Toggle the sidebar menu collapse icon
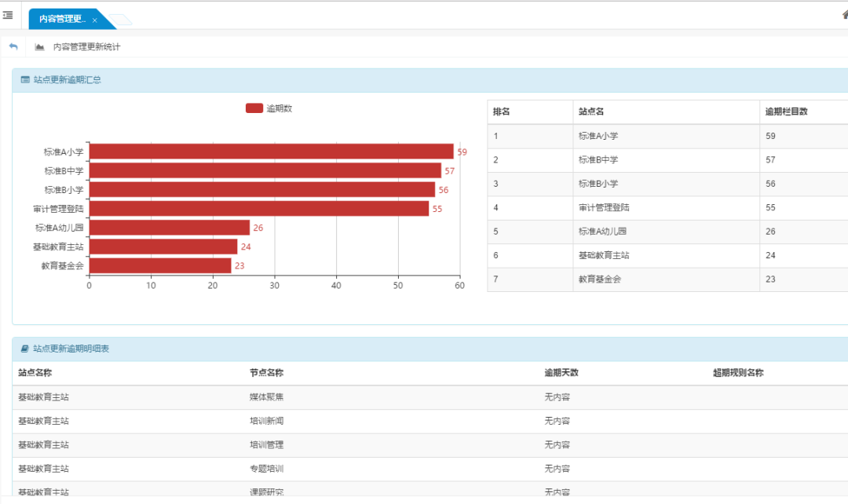Image resolution: width=848 pixels, height=504 pixels. point(8,15)
